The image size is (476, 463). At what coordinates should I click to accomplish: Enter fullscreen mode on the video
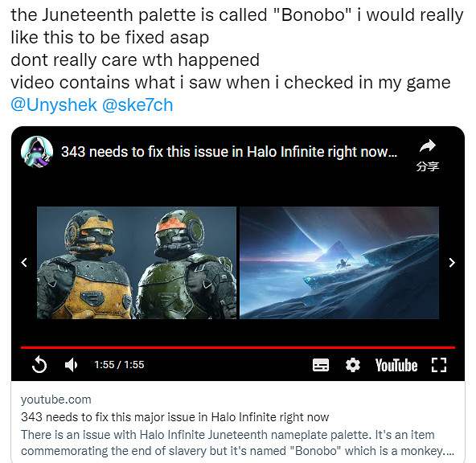439,365
